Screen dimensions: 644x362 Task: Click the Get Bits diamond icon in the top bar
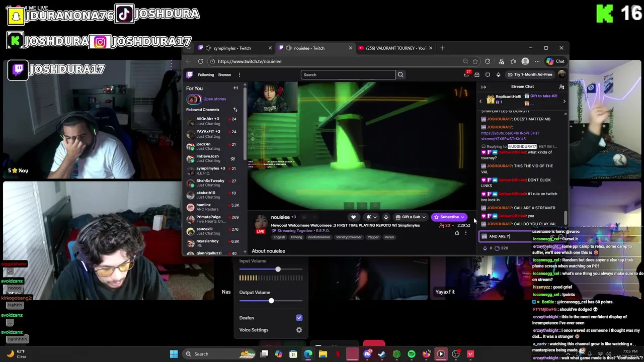click(498, 74)
